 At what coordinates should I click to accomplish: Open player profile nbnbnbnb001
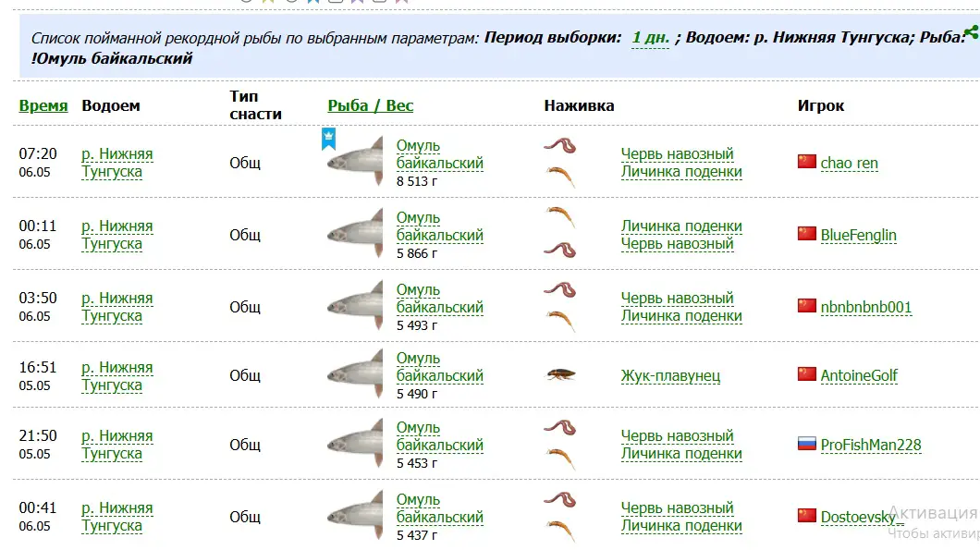(x=866, y=308)
